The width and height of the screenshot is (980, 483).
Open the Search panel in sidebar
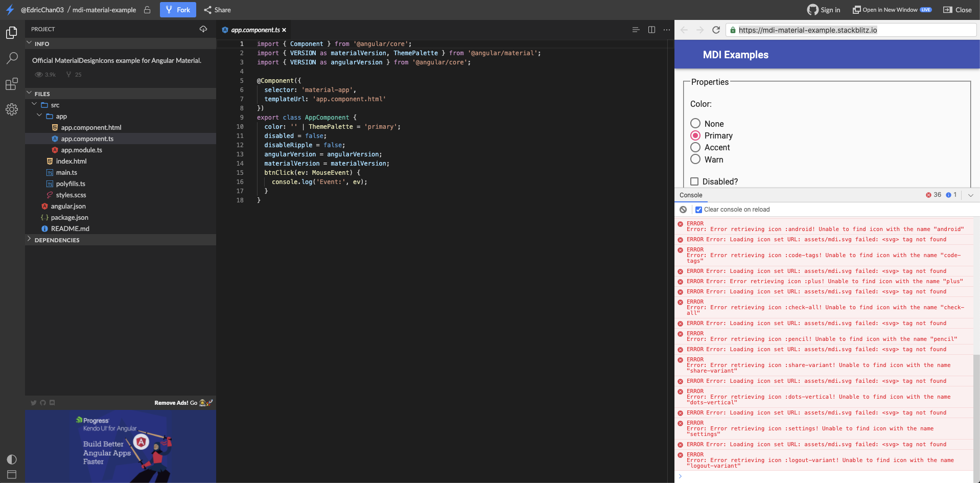pyautogui.click(x=11, y=58)
